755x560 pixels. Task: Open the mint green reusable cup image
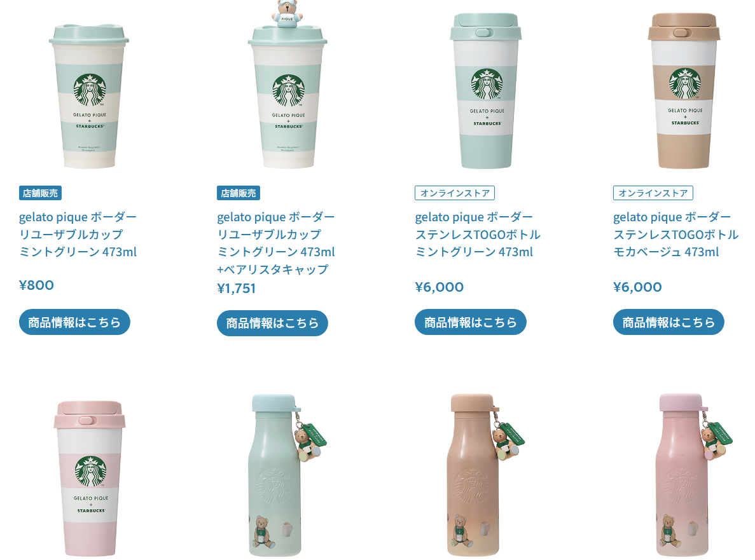click(89, 95)
